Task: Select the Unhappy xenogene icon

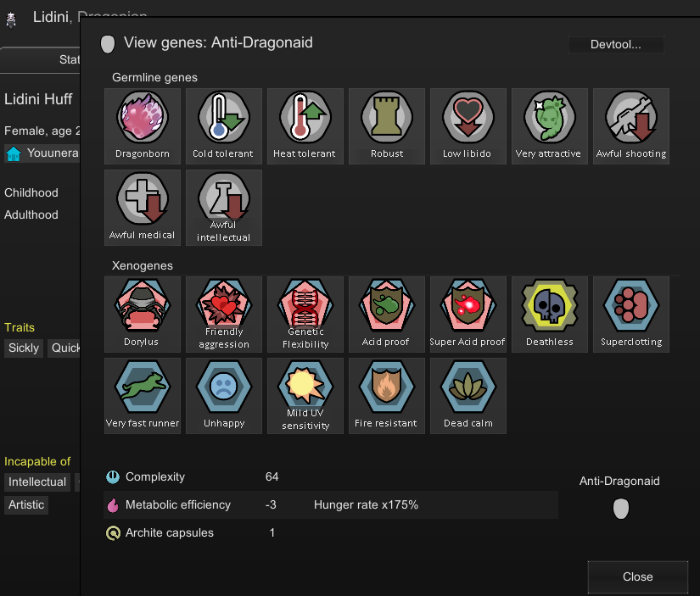Action: point(224,396)
